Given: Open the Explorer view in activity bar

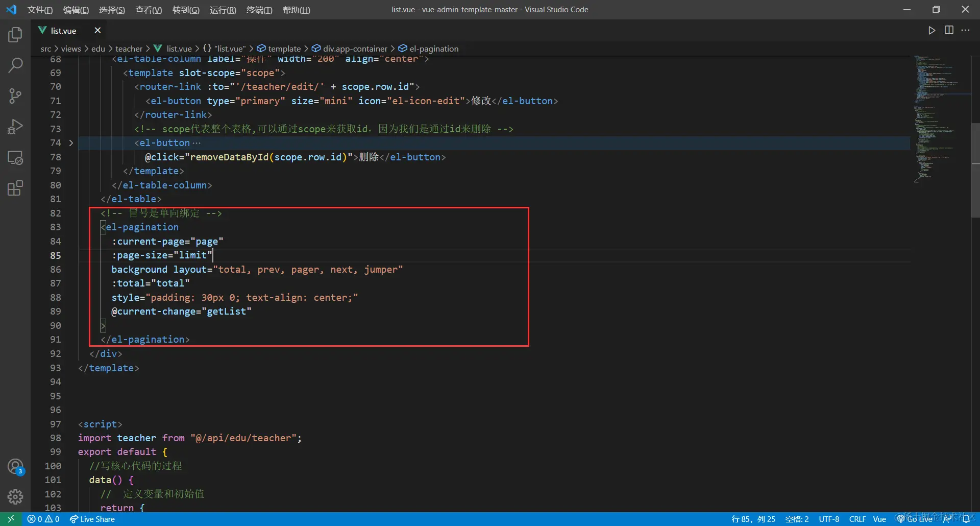Looking at the screenshot, I should 15,35.
